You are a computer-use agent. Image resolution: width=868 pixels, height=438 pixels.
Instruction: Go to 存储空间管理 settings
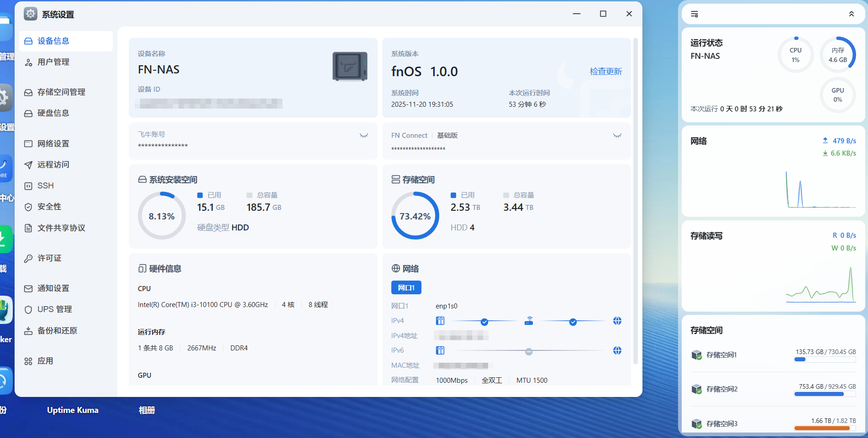pyautogui.click(x=61, y=92)
